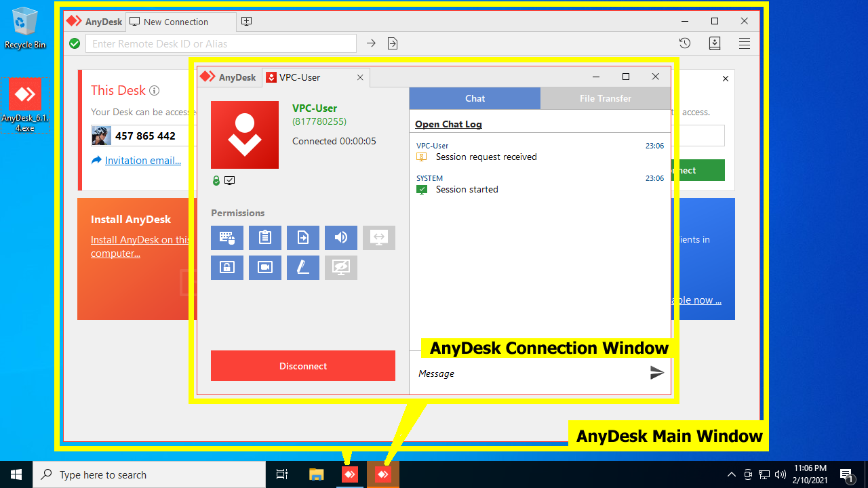Click the file transfer permission icon
The image size is (868, 488).
[x=303, y=238]
